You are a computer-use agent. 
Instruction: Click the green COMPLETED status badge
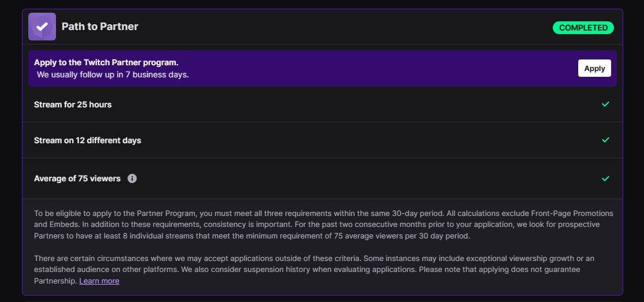tap(583, 28)
